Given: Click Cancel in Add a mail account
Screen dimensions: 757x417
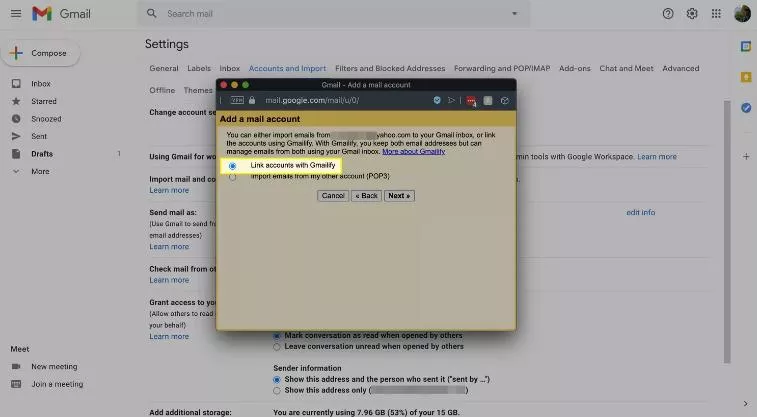Looking at the screenshot, I should (x=333, y=195).
